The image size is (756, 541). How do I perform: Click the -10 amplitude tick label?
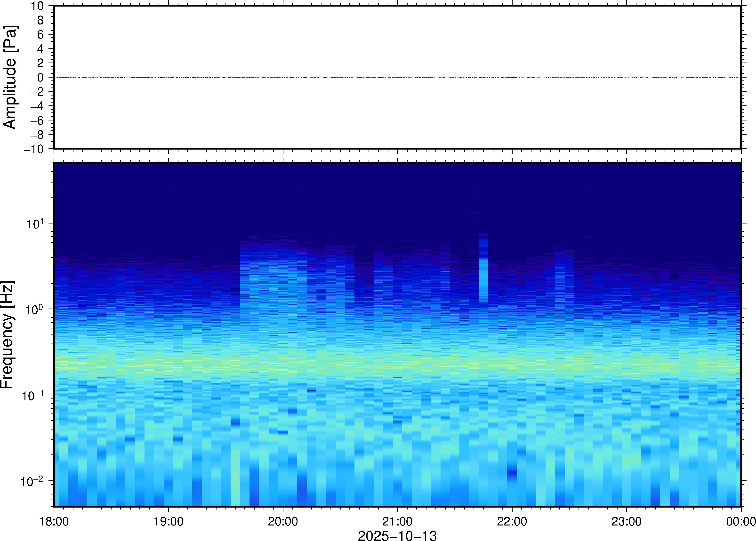point(33,149)
